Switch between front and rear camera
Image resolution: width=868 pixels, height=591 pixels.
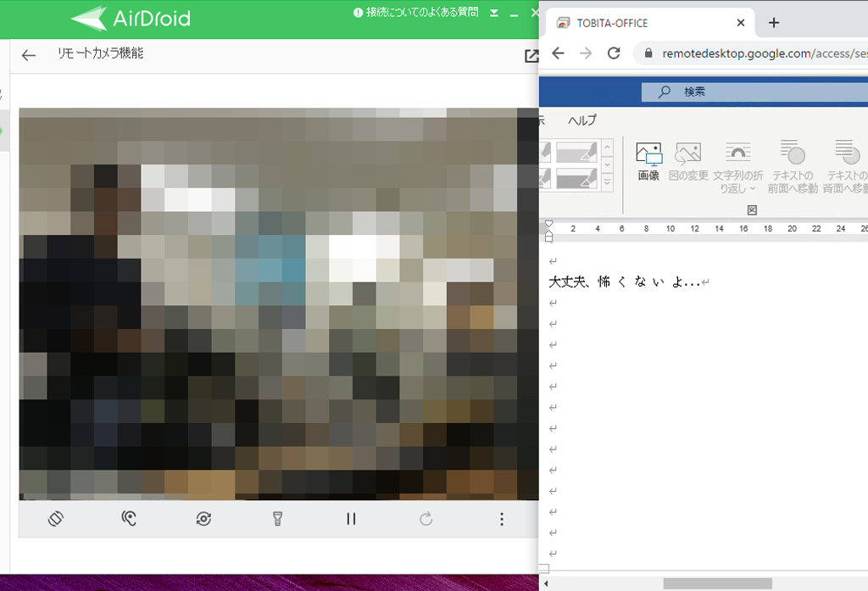pyautogui.click(x=203, y=519)
